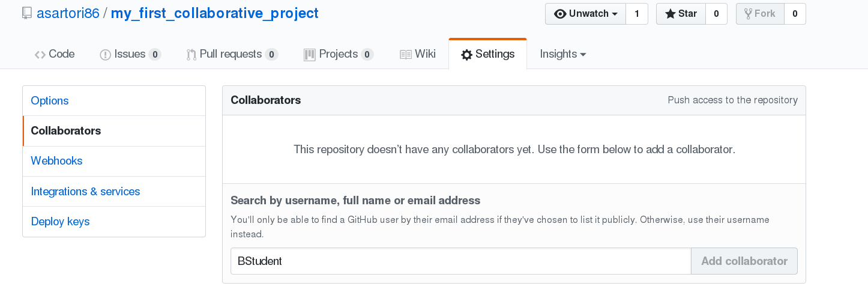
Task: Click the Star icon button
Action: click(681, 14)
